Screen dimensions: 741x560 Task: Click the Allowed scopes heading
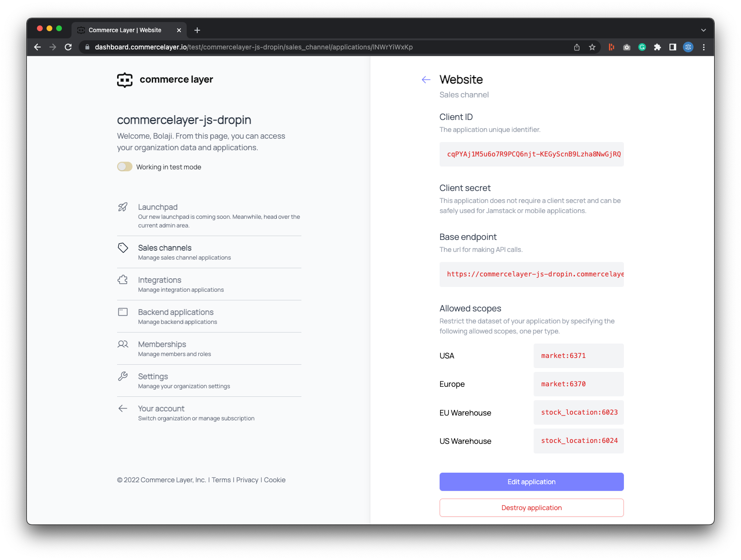(x=470, y=309)
